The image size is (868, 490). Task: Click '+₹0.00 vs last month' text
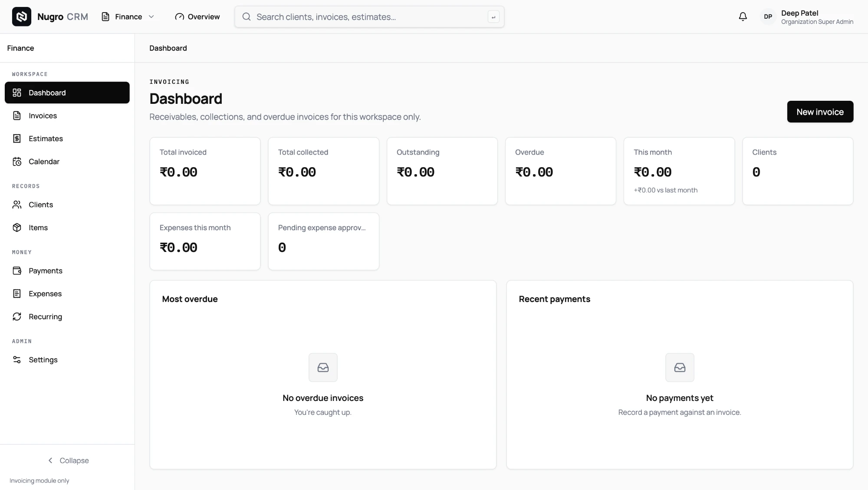point(665,190)
